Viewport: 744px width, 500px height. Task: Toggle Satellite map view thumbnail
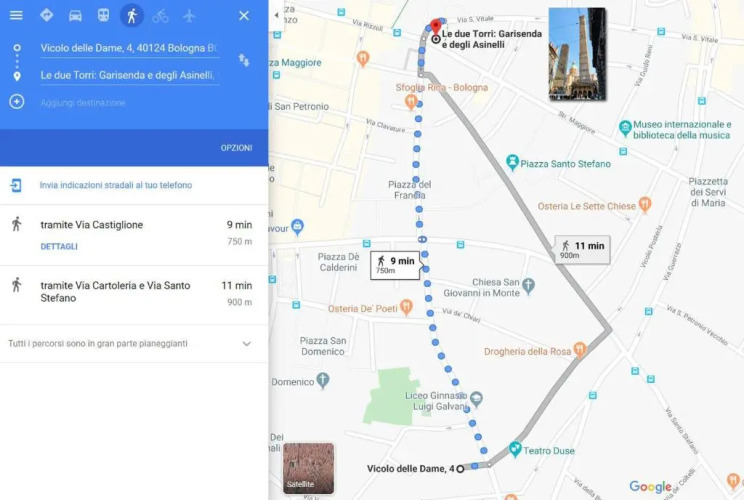click(308, 468)
